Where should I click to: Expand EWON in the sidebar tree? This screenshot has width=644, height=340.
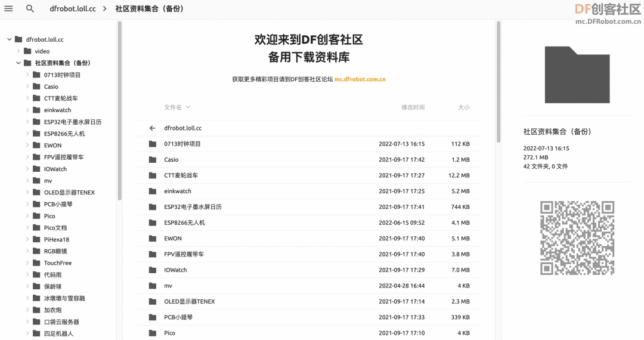27,146
